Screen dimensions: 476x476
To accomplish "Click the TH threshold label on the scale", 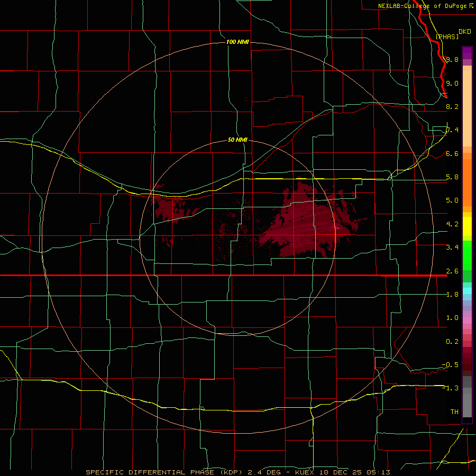I will [x=454, y=412].
